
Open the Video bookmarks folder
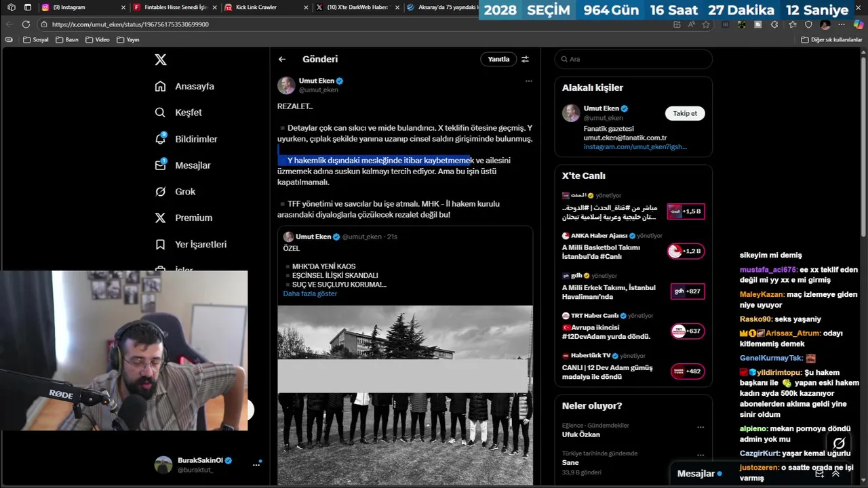pos(98,40)
